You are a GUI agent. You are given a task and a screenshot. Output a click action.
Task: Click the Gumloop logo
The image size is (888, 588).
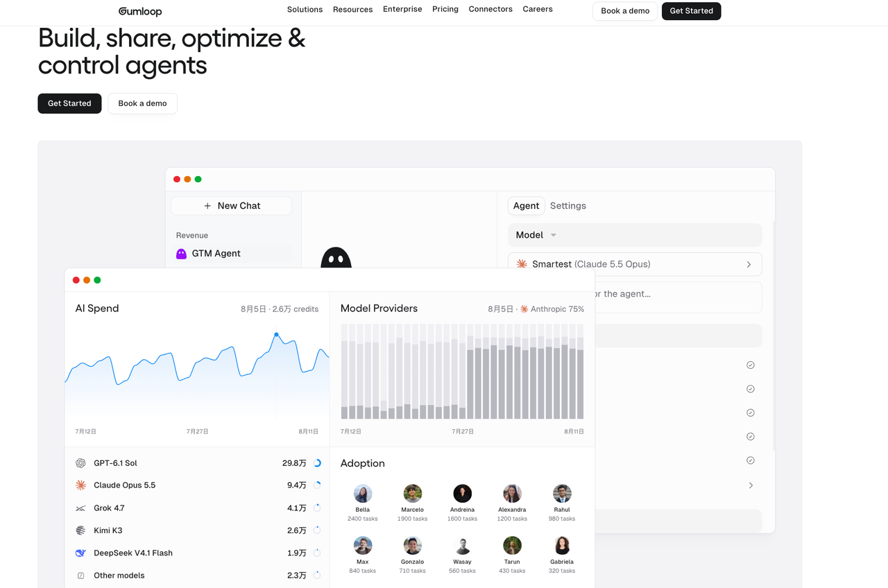coord(140,11)
